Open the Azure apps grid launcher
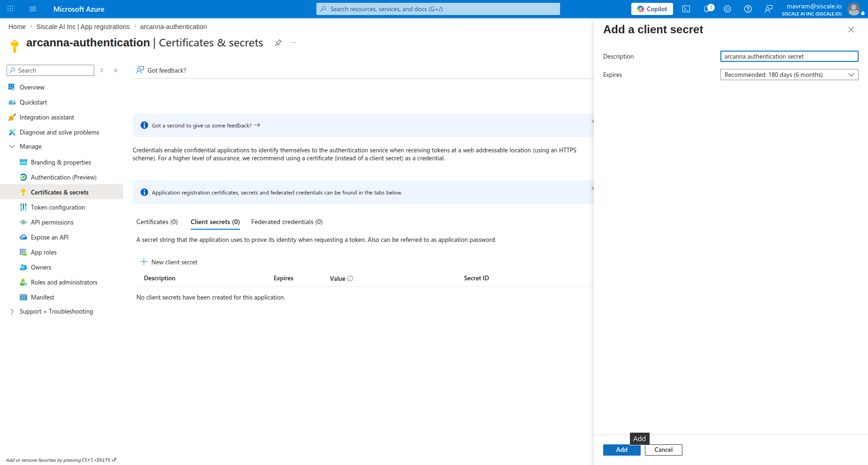 pos(10,9)
